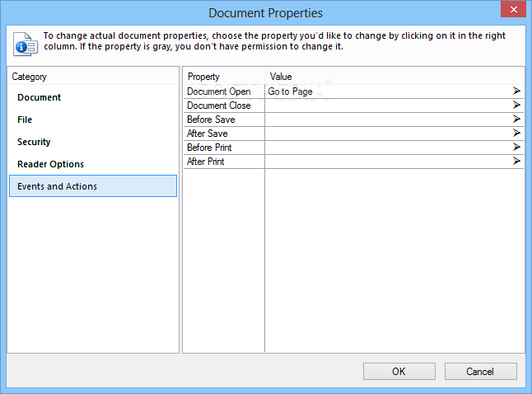
Task: Click the Document Open property name
Action: 219,91
